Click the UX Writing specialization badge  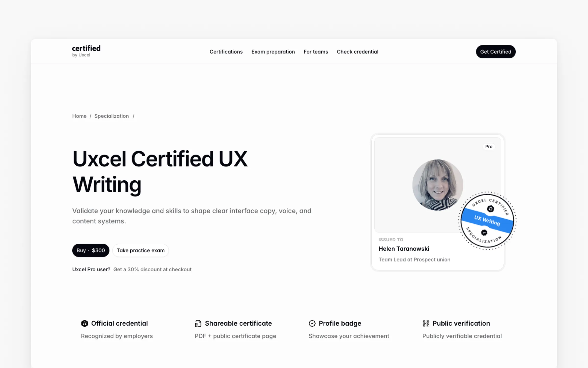click(x=487, y=221)
